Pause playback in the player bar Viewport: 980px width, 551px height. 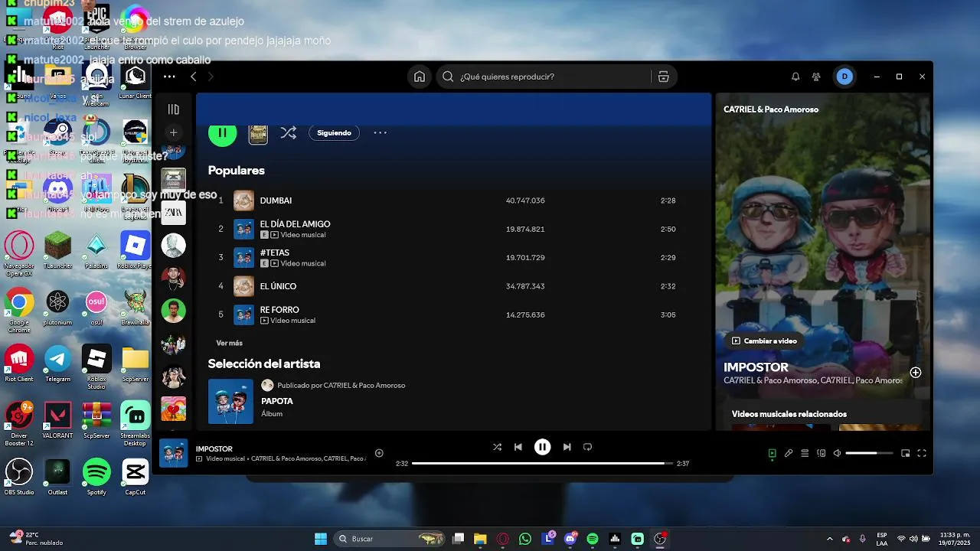click(542, 447)
